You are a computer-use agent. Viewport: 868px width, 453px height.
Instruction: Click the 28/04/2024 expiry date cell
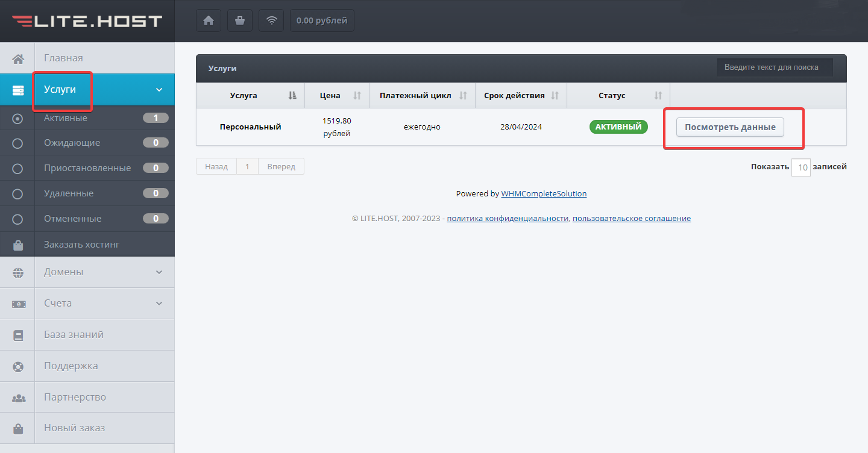tap(521, 127)
